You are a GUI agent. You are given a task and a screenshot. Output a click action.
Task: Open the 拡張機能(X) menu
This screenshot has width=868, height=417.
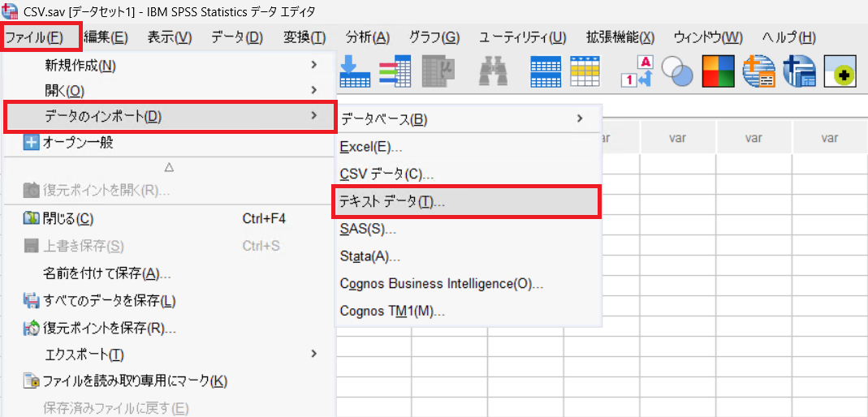pos(620,37)
